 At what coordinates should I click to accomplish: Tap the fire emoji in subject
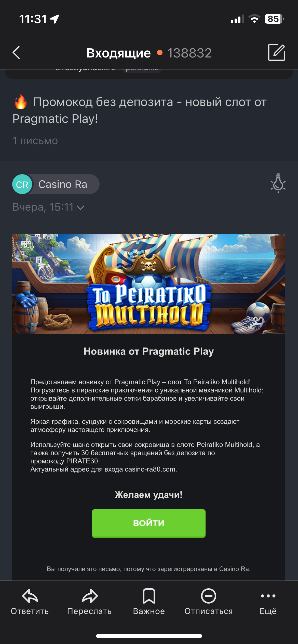pos(21,102)
